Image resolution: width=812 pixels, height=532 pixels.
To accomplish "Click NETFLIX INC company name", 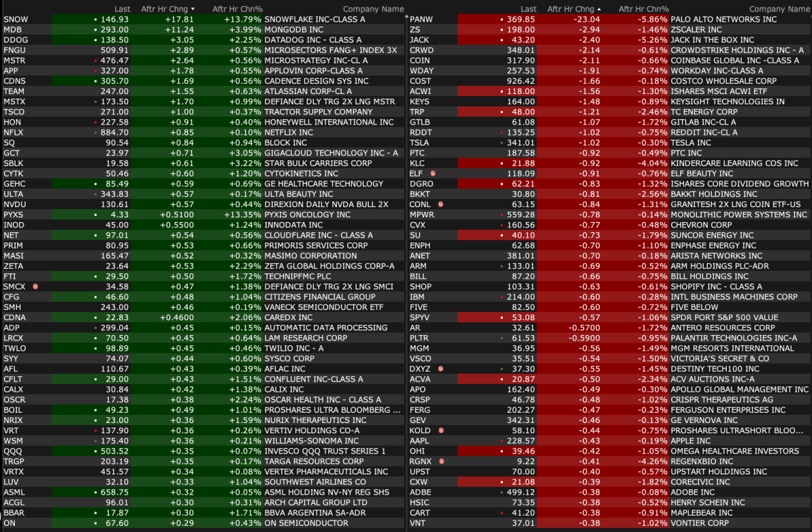I will coord(289,133).
